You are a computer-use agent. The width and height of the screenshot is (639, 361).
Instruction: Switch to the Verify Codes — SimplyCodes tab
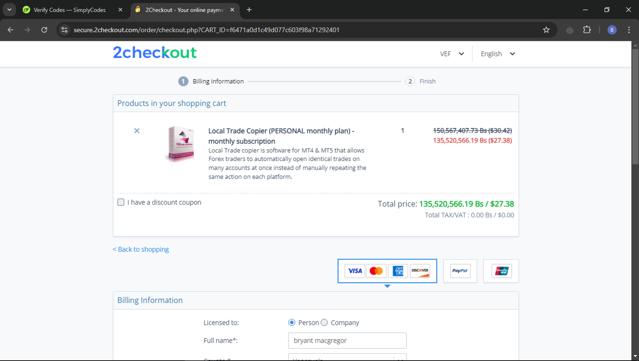(69, 10)
